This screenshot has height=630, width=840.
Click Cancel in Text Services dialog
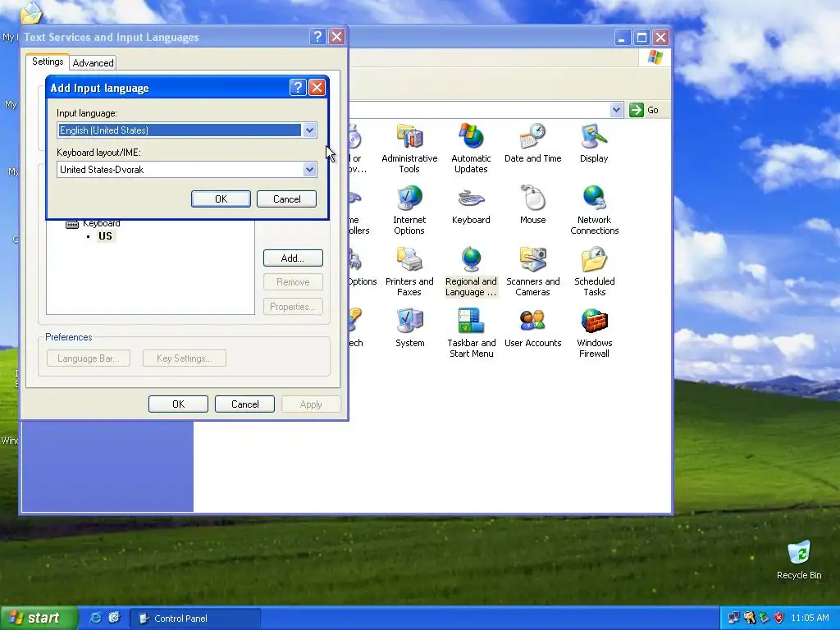(244, 404)
